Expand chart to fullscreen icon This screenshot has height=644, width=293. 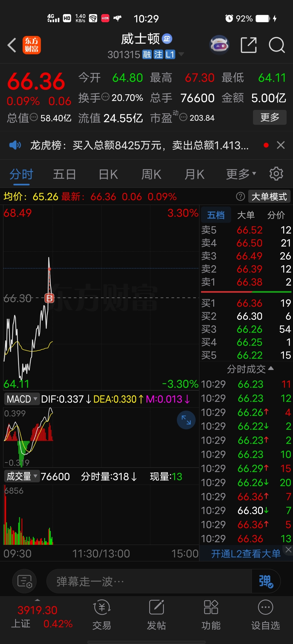pyautogui.click(x=186, y=420)
